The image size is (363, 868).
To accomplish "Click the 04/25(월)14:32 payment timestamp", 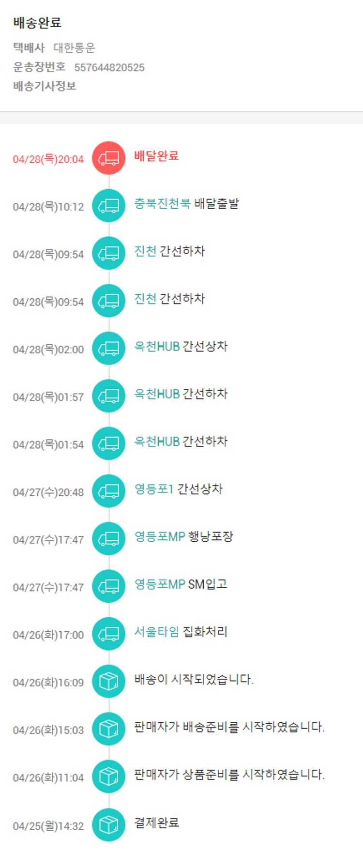I will [48, 826].
